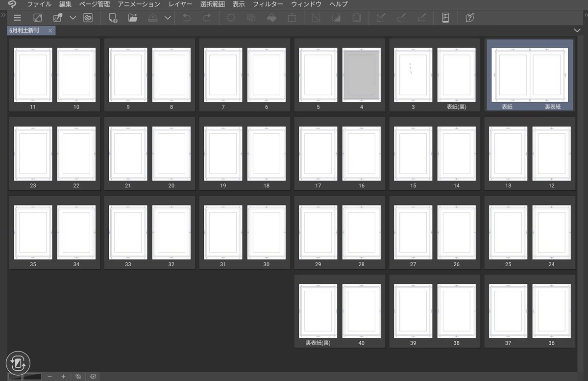Click the diagonal-arrow window icon beside the hamburger
Screen dimensions: 588x381
(37, 18)
